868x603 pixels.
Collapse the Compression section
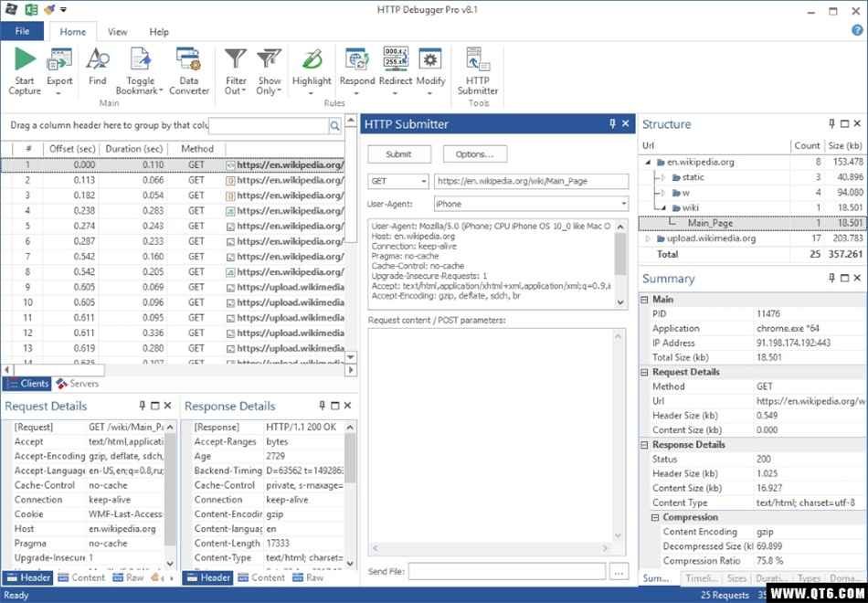pos(655,518)
